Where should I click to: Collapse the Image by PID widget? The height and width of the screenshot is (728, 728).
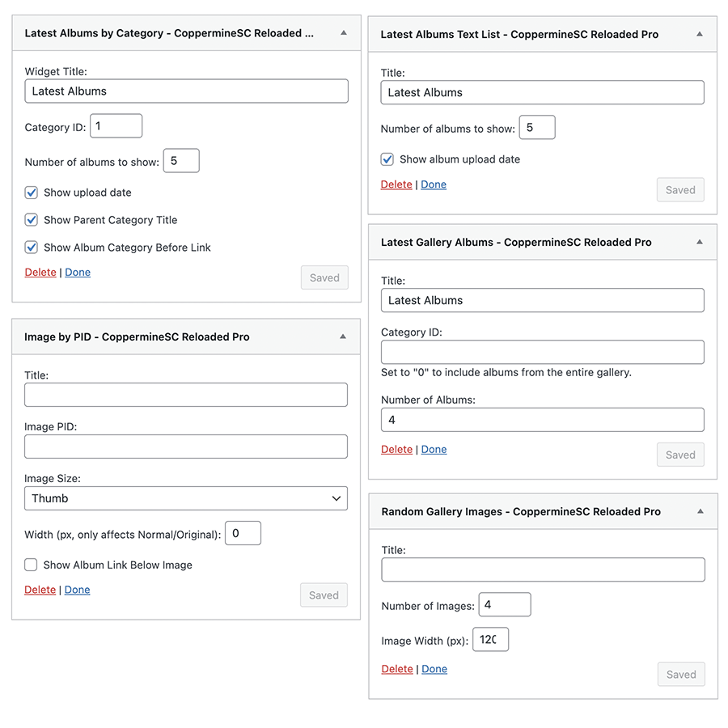pos(343,336)
